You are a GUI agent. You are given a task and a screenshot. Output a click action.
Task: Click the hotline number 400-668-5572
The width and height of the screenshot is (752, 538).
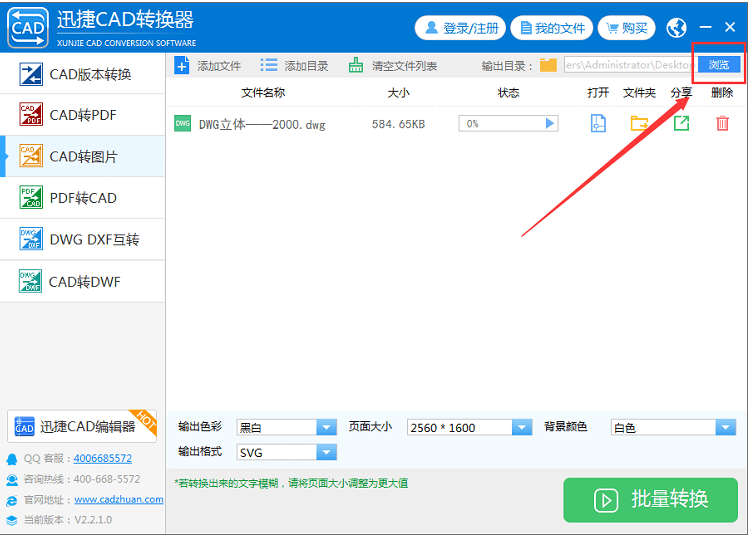click(107, 479)
